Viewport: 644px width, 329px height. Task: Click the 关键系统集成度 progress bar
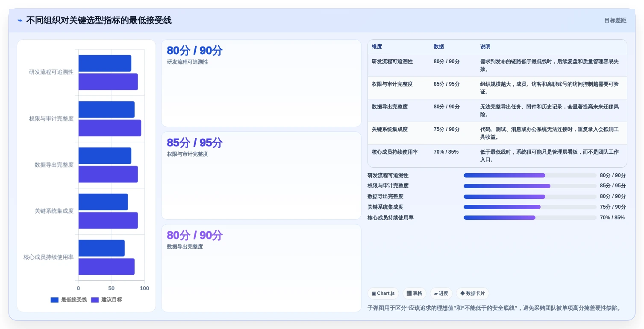[530, 207]
